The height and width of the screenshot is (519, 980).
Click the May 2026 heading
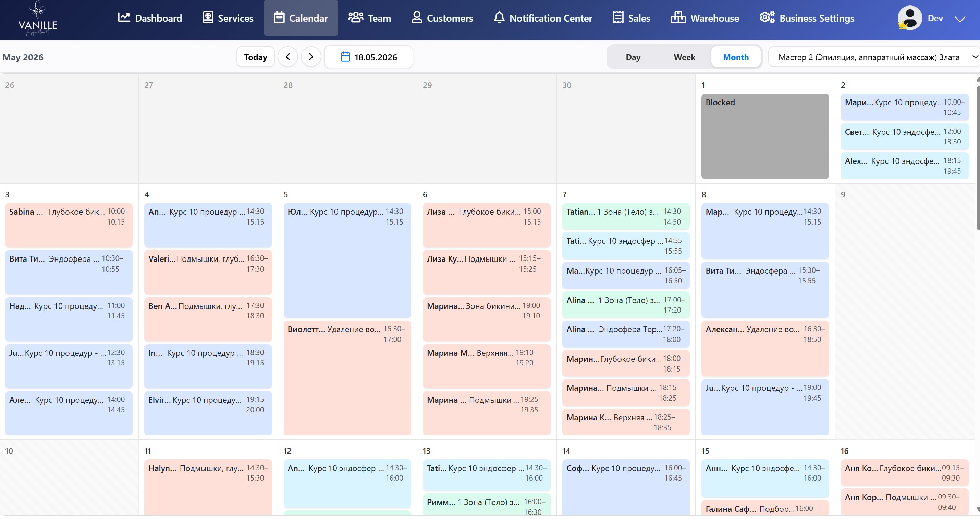(23, 57)
